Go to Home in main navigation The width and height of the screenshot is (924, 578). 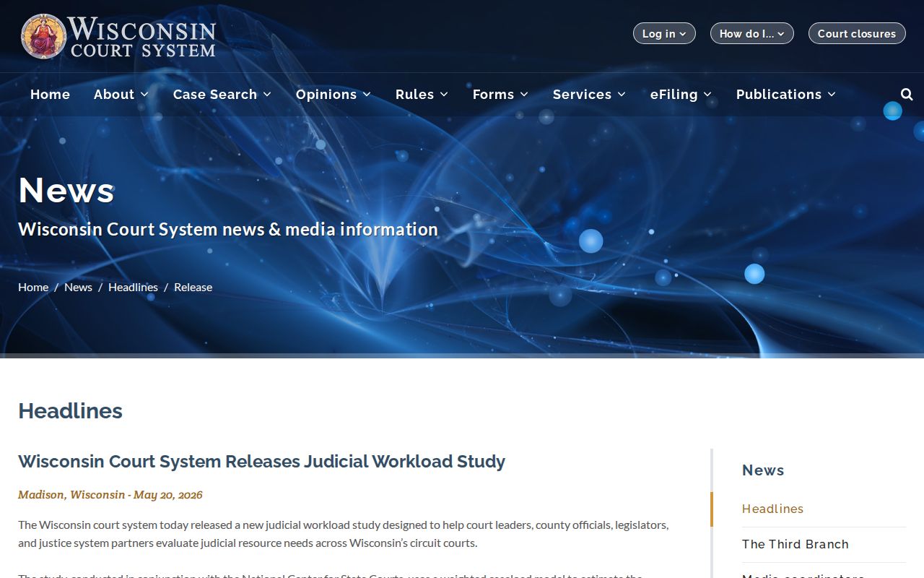[x=50, y=95]
